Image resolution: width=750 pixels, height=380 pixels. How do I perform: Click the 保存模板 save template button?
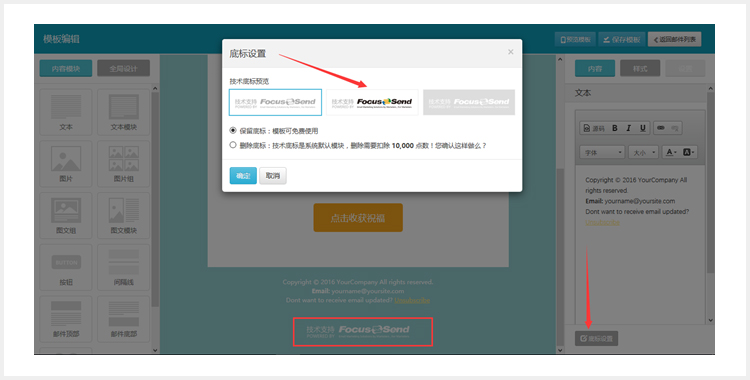tap(622, 39)
